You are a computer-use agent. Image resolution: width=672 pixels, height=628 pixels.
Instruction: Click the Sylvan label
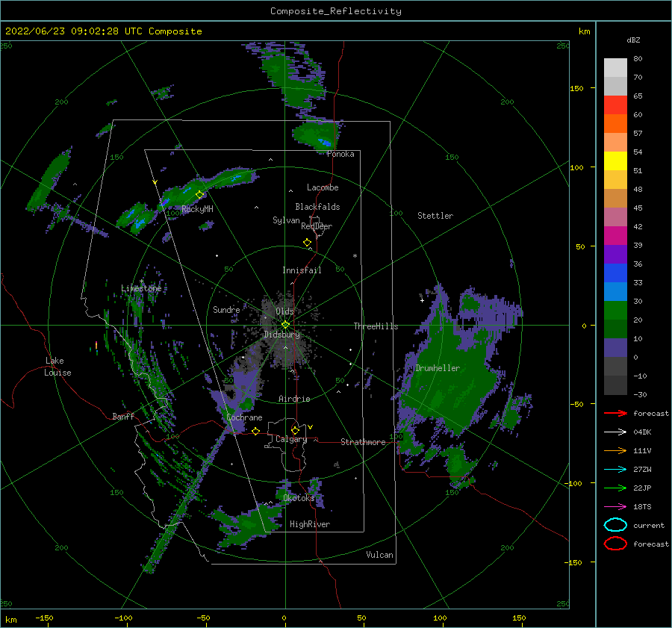click(x=286, y=220)
